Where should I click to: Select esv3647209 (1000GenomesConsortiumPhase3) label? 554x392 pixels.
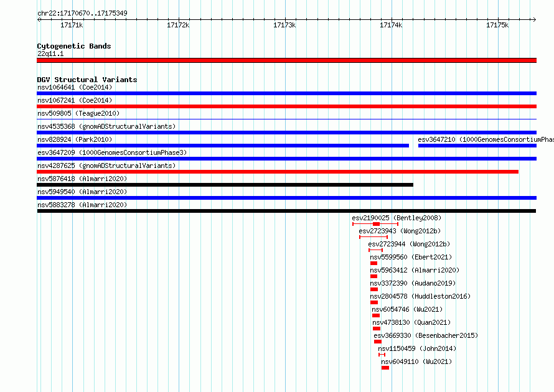pyautogui.click(x=112, y=152)
